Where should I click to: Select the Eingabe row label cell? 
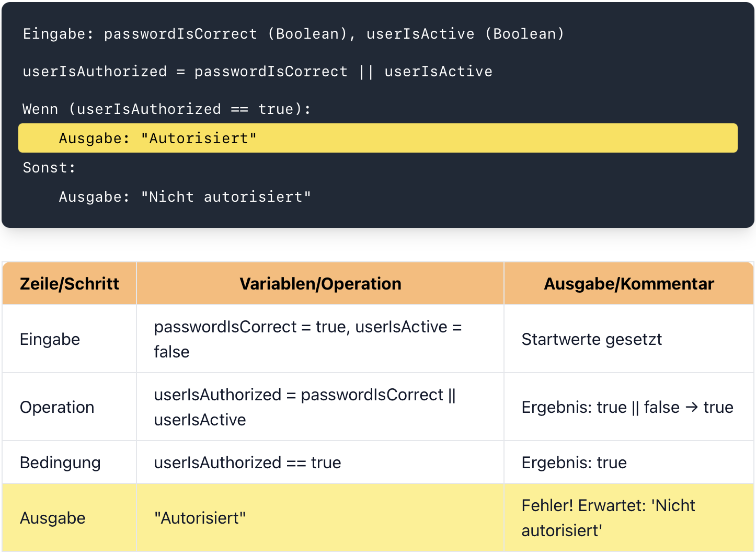[70, 339]
